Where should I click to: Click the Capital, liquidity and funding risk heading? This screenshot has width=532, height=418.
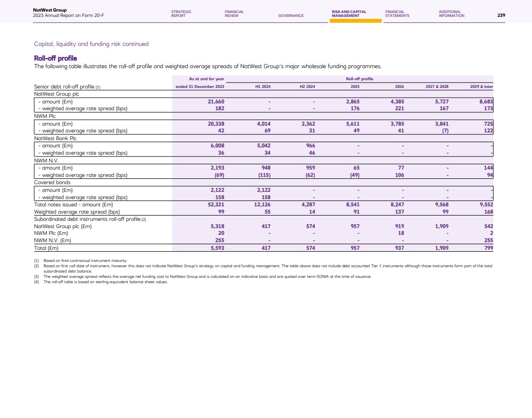pyautogui.click(x=91, y=44)
